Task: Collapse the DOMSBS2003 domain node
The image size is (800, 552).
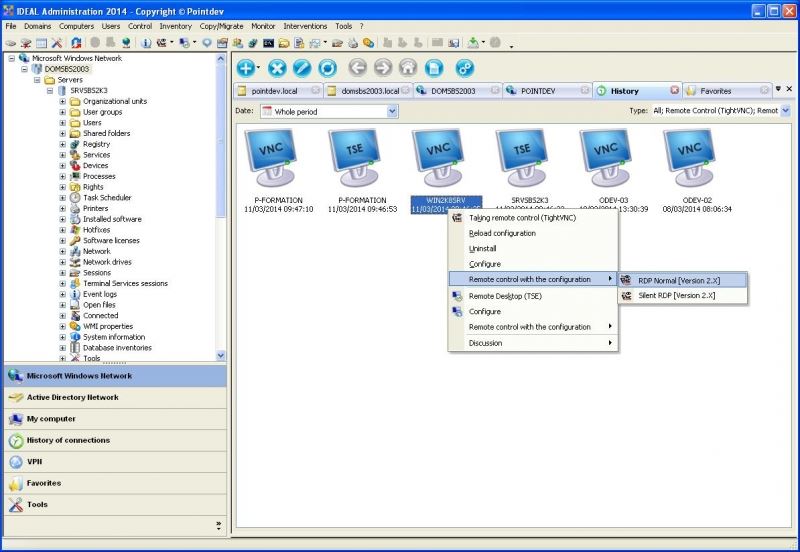Action: tap(23, 69)
